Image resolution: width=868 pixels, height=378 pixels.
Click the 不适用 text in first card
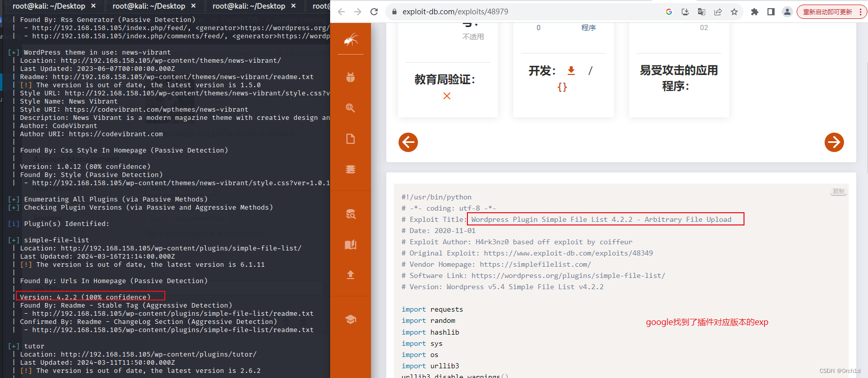tap(473, 37)
